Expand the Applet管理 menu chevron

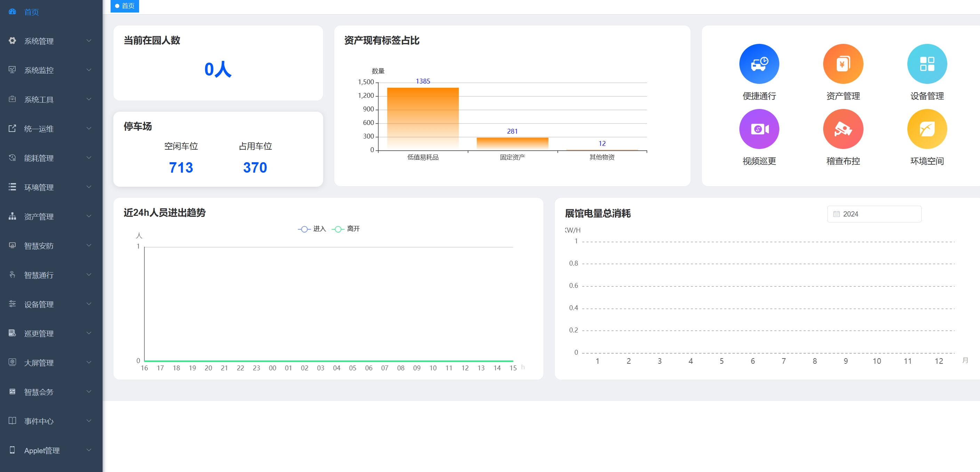(89, 450)
